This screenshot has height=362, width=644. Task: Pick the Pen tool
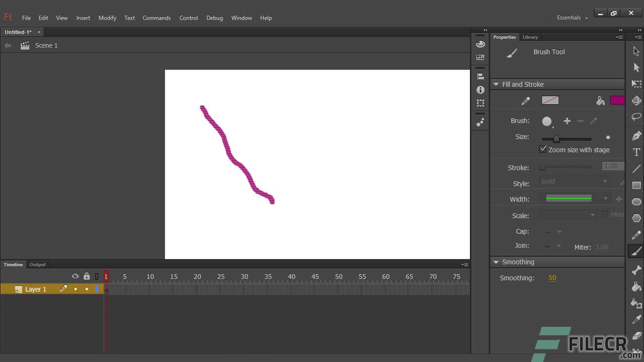point(636,135)
